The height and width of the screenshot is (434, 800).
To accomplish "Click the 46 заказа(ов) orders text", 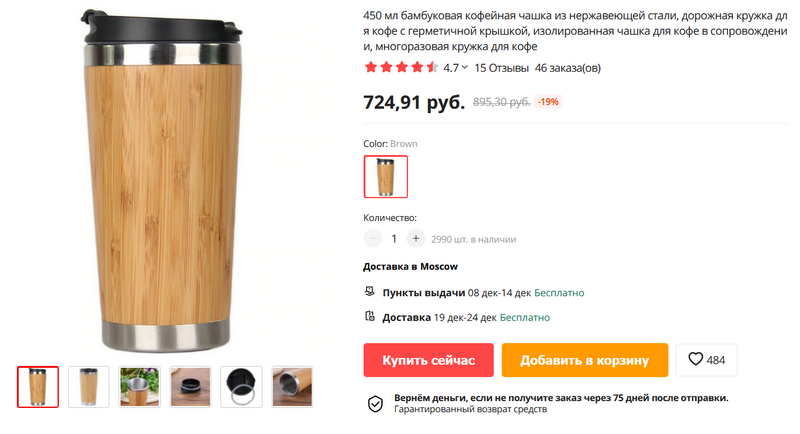I will coord(568,68).
